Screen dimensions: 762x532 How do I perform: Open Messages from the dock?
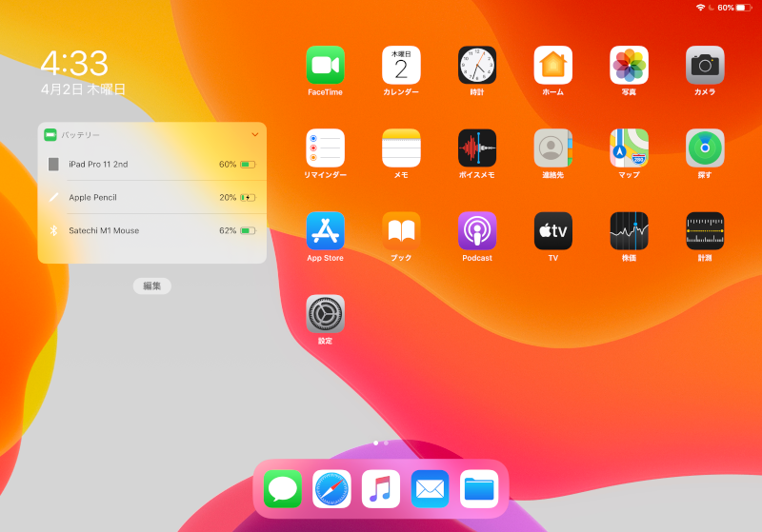[x=282, y=489]
